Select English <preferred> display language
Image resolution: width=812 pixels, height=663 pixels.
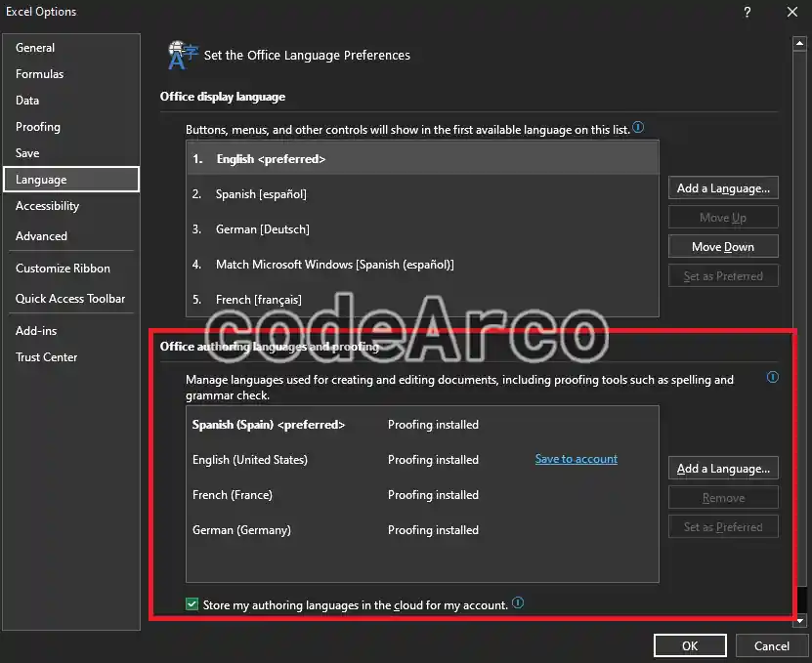click(x=422, y=159)
